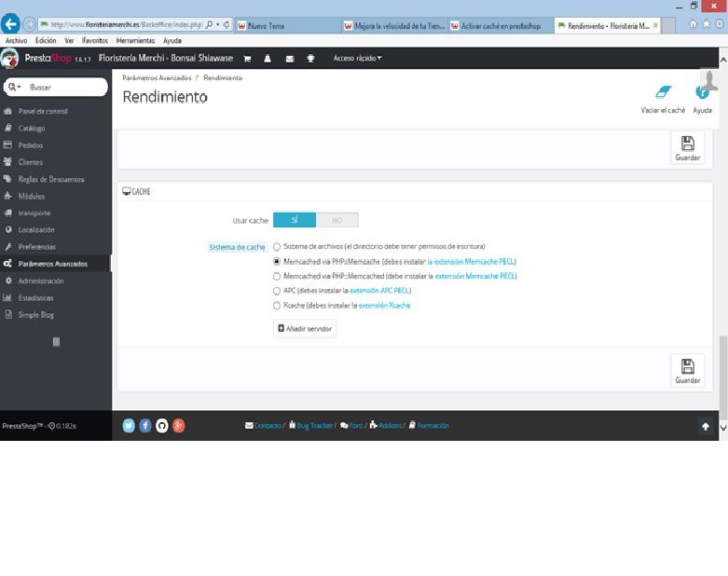Open the Ayuda help icon
Screen dimensions: 728x576
(x=702, y=92)
